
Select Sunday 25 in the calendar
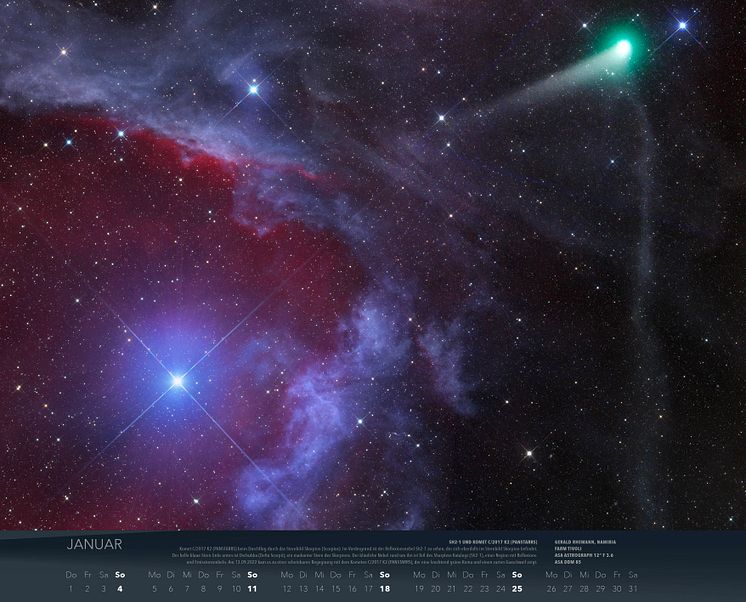coord(517,589)
